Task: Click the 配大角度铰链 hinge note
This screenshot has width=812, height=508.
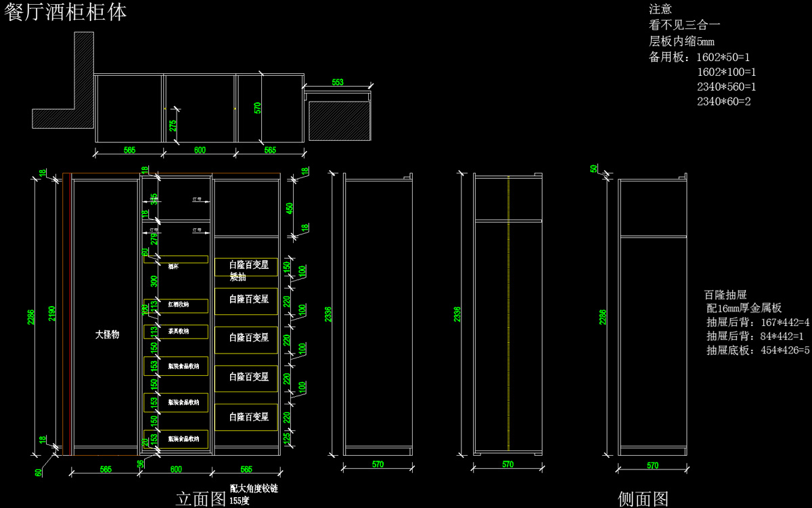Action: 254,488
